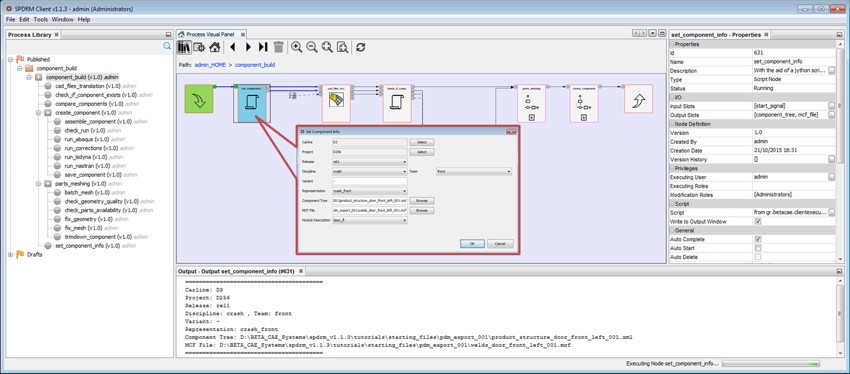Toggle the process library books icon
Screen dimensions: 850x374
pos(184,47)
